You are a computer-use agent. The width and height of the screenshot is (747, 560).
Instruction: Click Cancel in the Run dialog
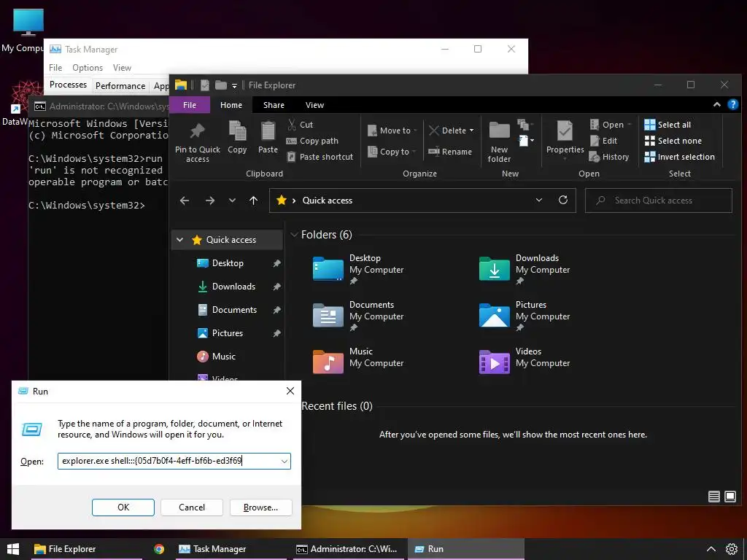[x=192, y=507]
